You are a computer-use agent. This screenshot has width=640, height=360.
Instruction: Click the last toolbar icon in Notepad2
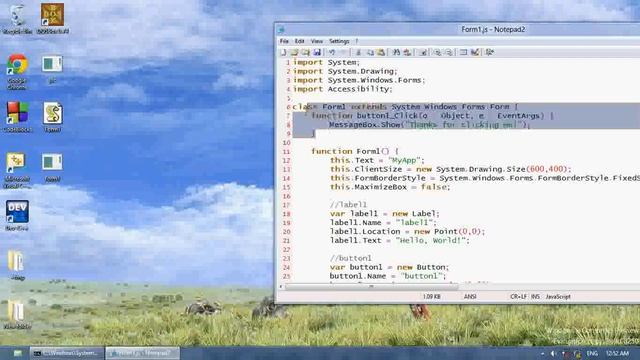coord(489,52)
